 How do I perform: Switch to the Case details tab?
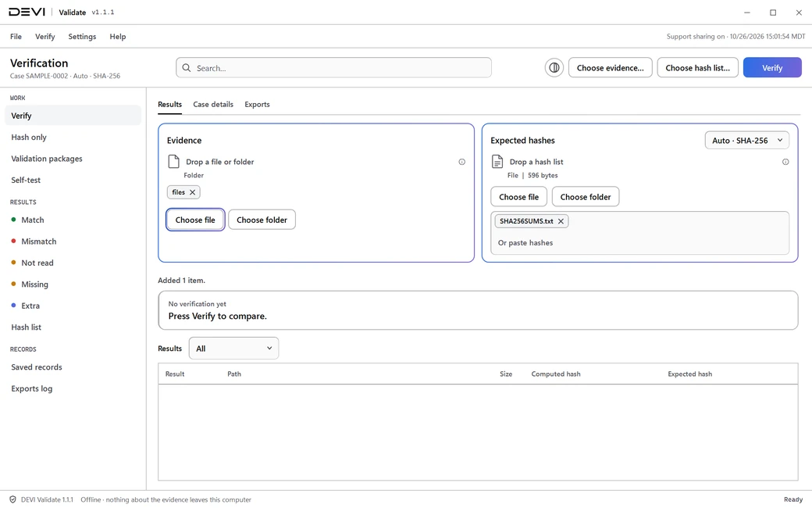[x=213, y=104]
